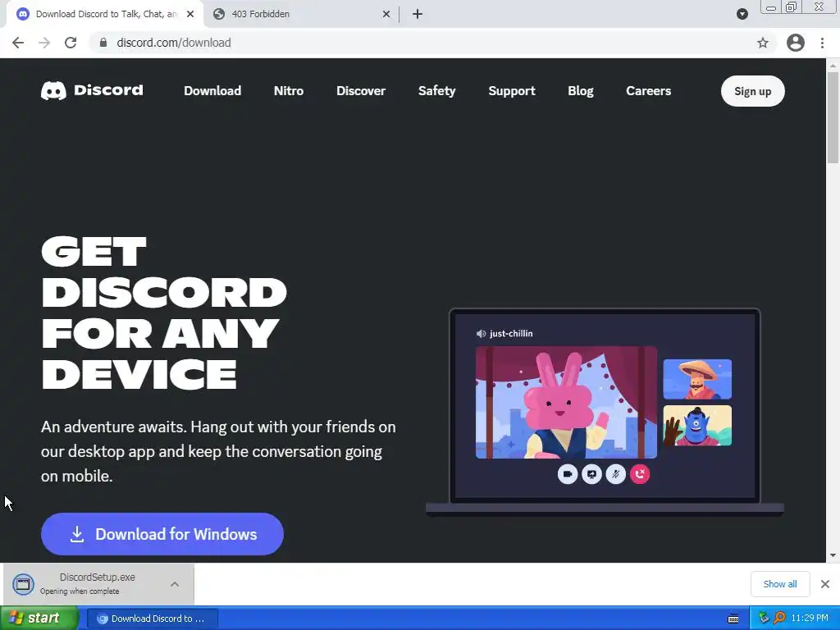Screen dimensions: 840x630
Task: Click the GET DISCORD FOR ANY DEVICE heading
Action: point(164,313)
